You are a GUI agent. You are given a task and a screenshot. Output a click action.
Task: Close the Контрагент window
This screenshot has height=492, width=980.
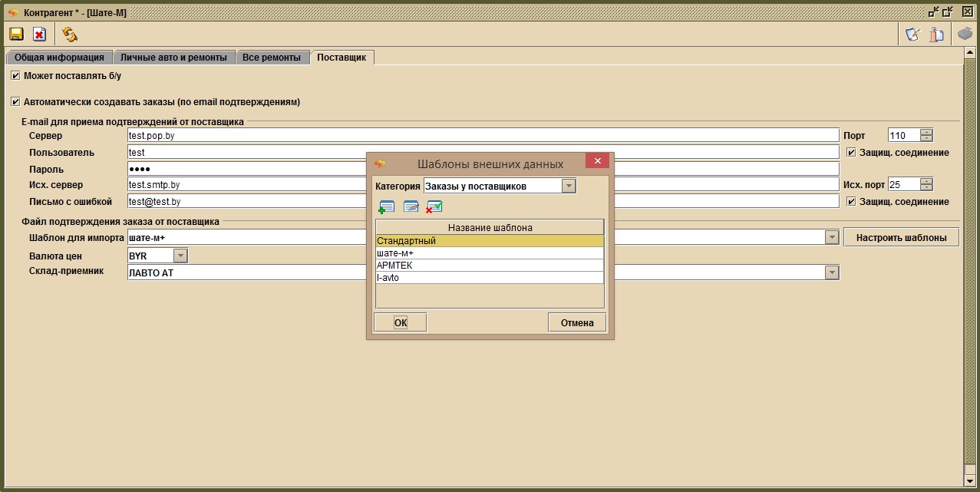[x=967, y=12]
